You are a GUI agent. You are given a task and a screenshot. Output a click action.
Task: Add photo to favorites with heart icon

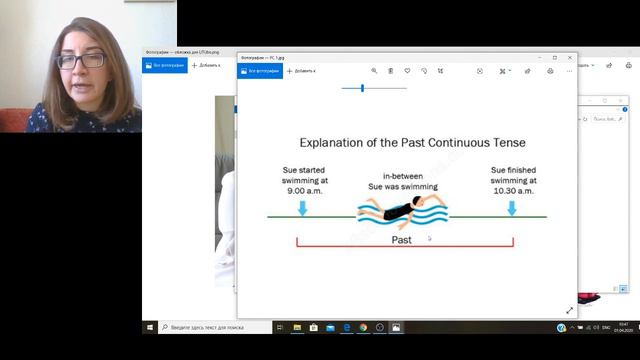coord(407,71)
